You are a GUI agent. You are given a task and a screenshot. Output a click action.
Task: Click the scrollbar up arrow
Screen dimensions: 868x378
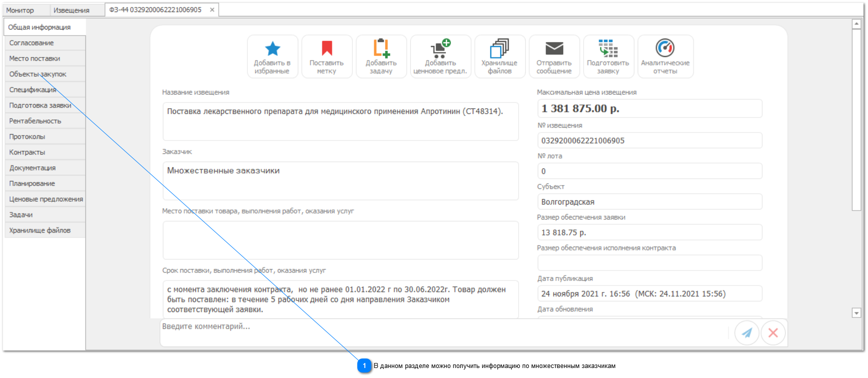(857, 23)
